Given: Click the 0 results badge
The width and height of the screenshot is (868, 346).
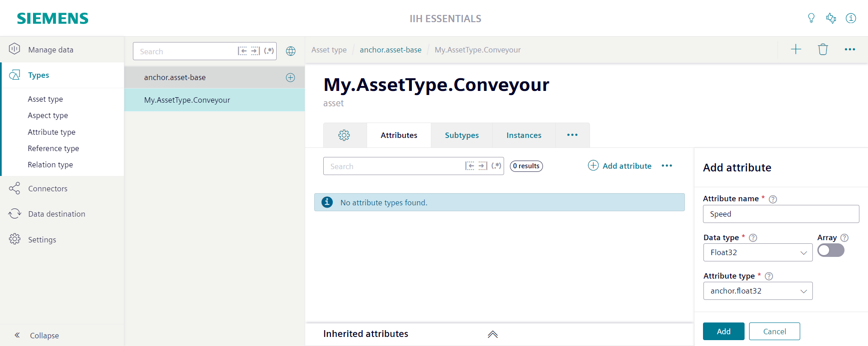Looking at the screenshot, I should coord(526,166).
